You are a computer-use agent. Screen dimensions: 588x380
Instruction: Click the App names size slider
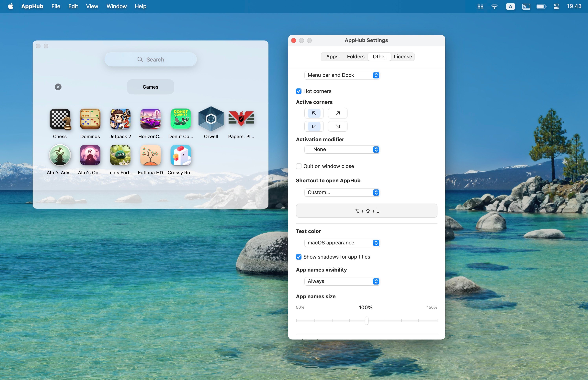coord(367,320)
